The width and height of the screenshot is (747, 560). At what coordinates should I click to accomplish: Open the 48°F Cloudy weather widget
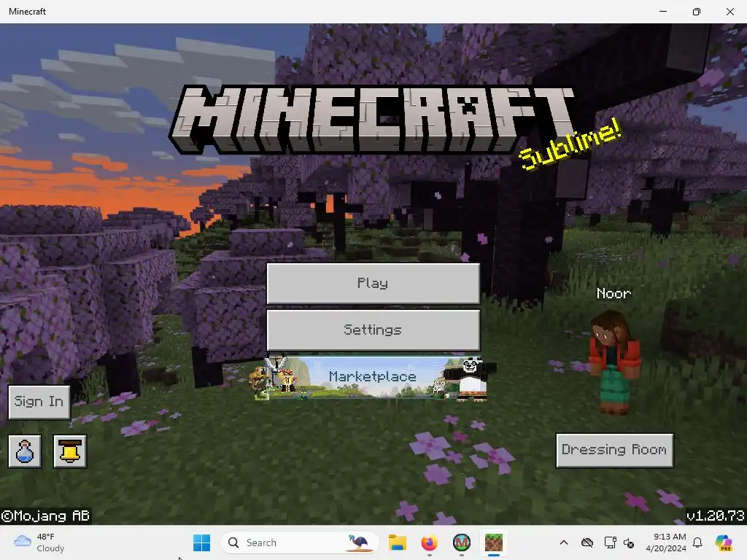(x=39, y=542)
